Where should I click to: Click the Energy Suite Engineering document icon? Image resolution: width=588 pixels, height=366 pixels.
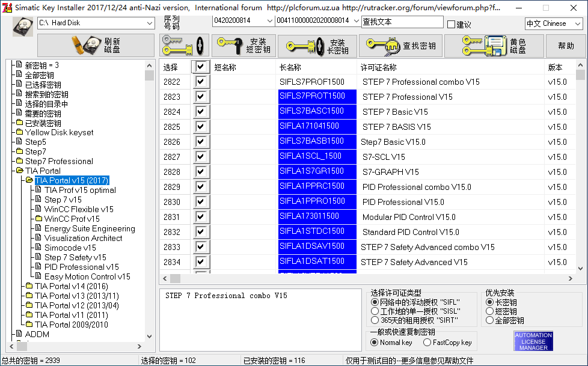(x=38, y=228)
